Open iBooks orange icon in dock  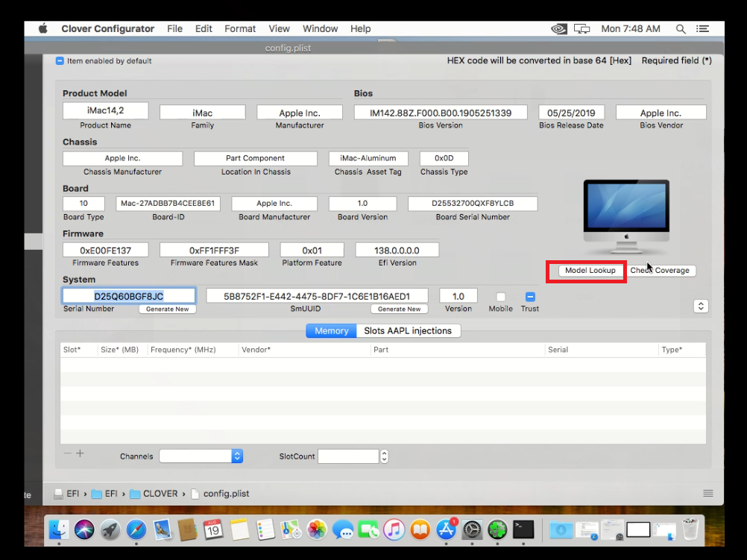(x=420, y=529)
